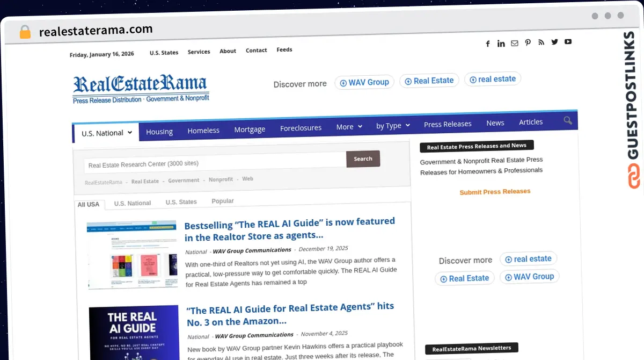Viewport: 644px width, 360px height.
Task: Click the email envelope icon
Action: 515,44
